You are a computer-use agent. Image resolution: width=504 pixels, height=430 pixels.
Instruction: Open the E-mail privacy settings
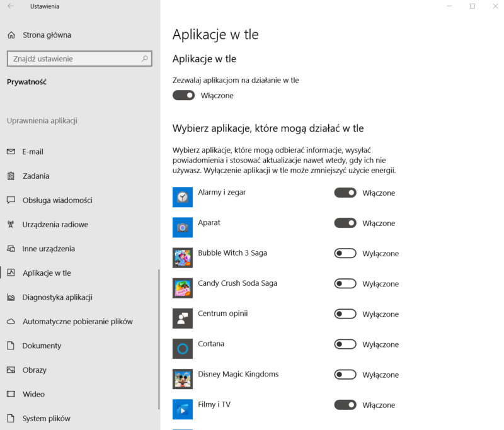[33, 152]
